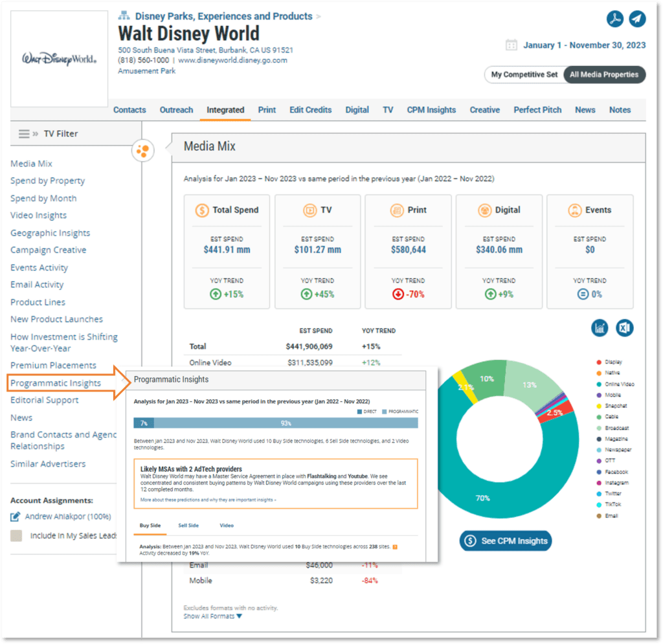Expand the TV Filter panel chevrons
This screenshot has height=644, width=663.
point(35,133)
